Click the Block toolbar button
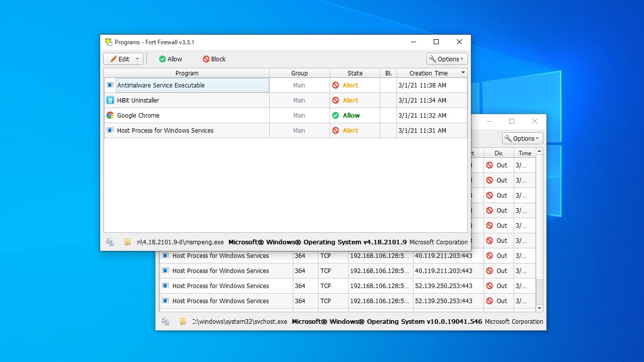 click(x=214, y=59)
